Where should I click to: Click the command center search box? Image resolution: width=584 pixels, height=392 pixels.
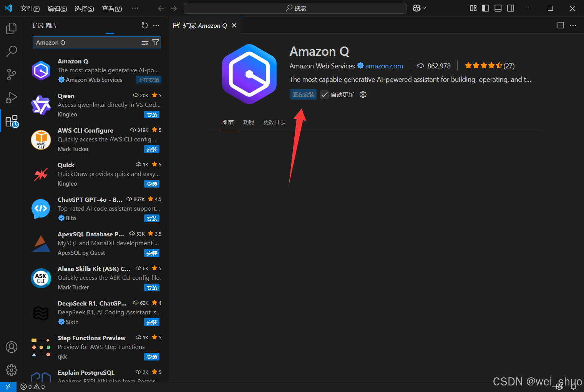coord(295,8)
